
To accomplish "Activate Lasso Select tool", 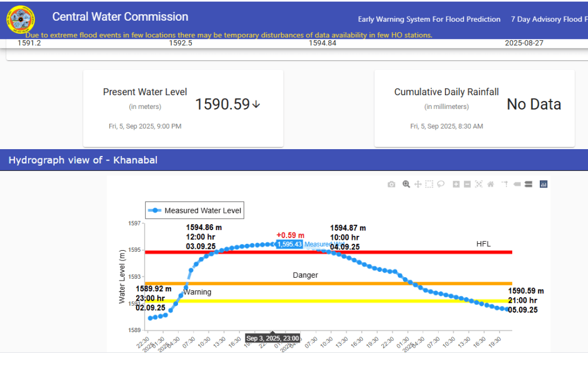I will click(x=441, y=184).
